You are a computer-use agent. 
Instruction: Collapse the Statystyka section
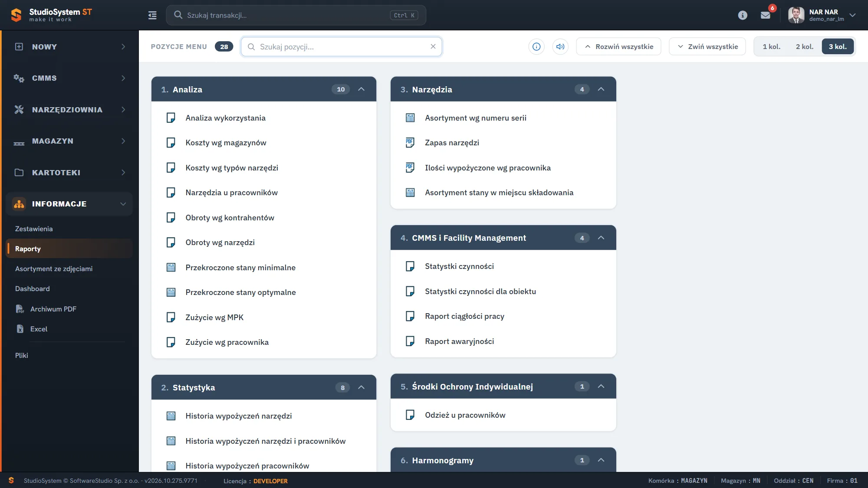tap(361, 387)
